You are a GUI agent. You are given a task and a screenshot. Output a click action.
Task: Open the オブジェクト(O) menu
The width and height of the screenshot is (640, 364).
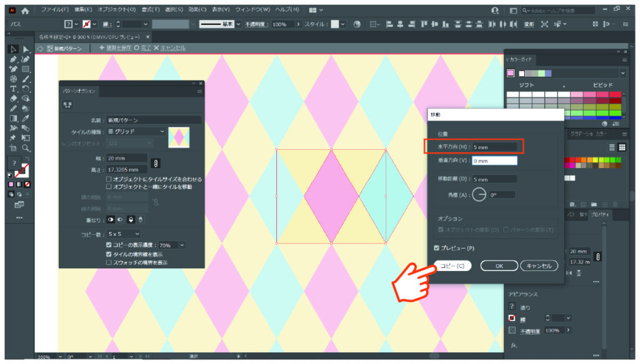(116, 9)
